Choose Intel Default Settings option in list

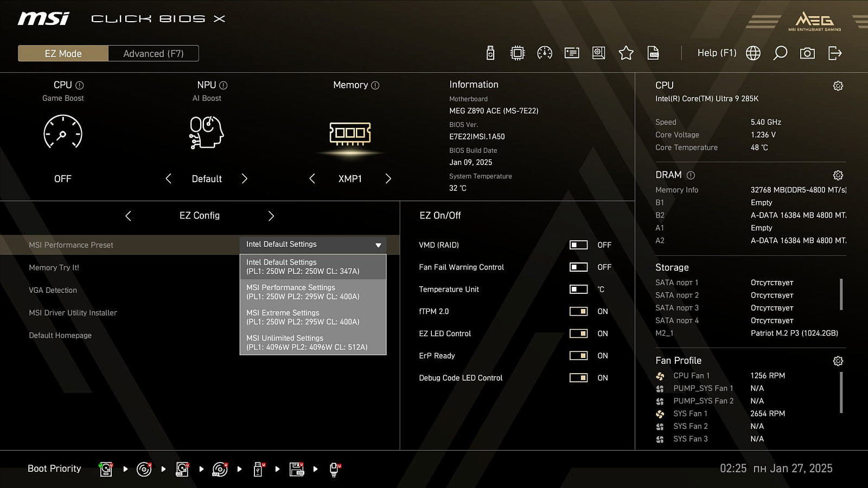tap(313, 267)
